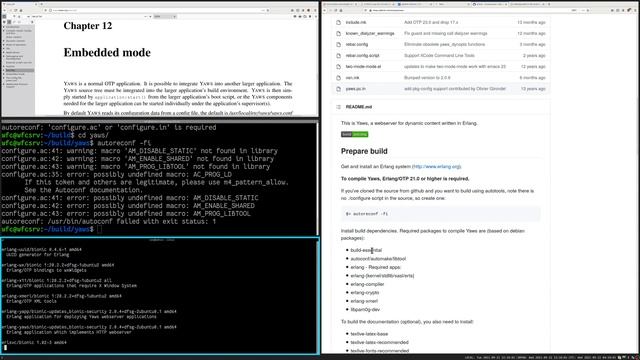Click the erlang-yaws package line in lower terminal
Screen dimensions: 640x360
[89, 327]
